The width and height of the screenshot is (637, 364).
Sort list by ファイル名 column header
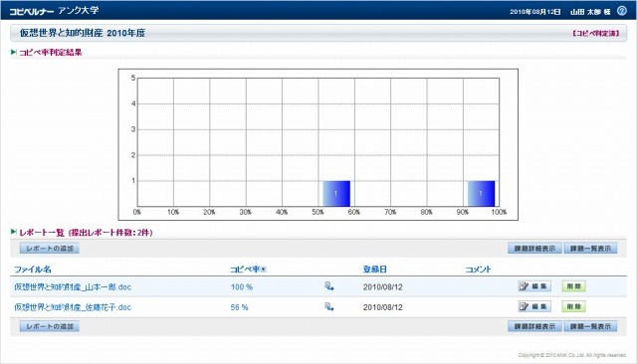[x=33, y=270]
